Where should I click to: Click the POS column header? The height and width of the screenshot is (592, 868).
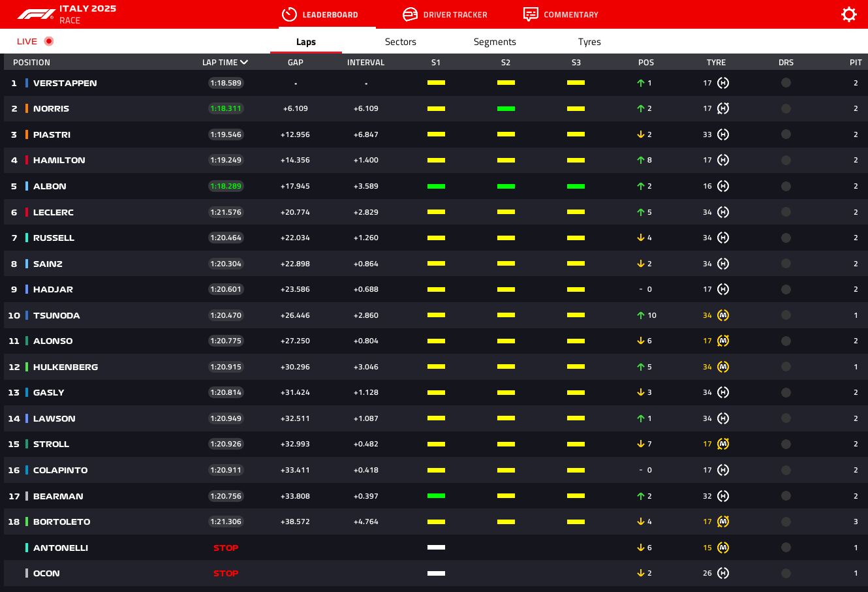[x=646, y=63]
